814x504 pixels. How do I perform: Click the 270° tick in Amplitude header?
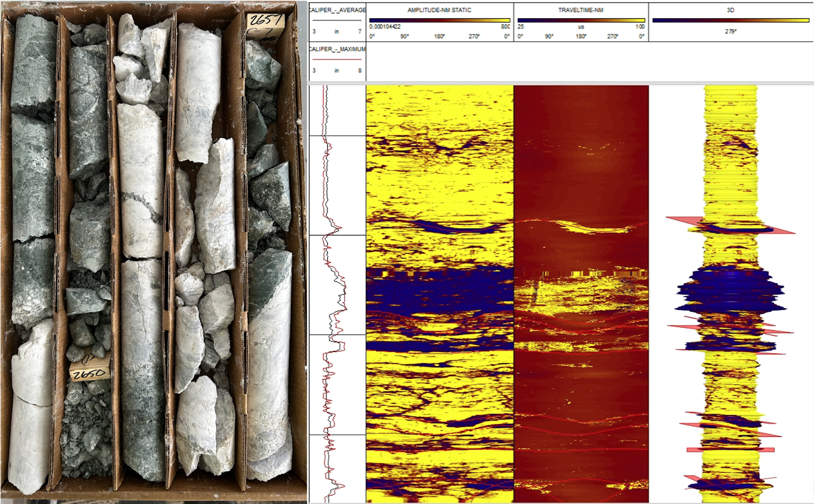474,37
